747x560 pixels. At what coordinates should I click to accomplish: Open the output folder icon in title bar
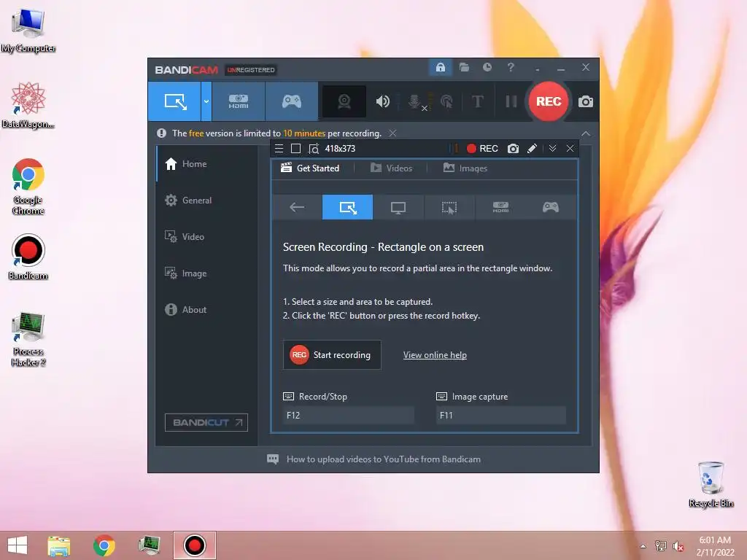pyautogui.click(x=464, y=67)
